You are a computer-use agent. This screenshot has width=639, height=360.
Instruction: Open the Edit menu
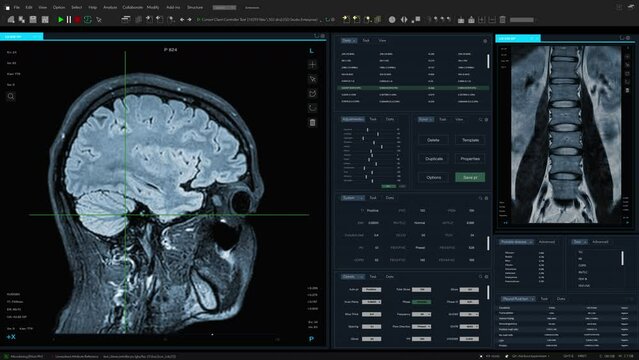[x=29, y=7]
